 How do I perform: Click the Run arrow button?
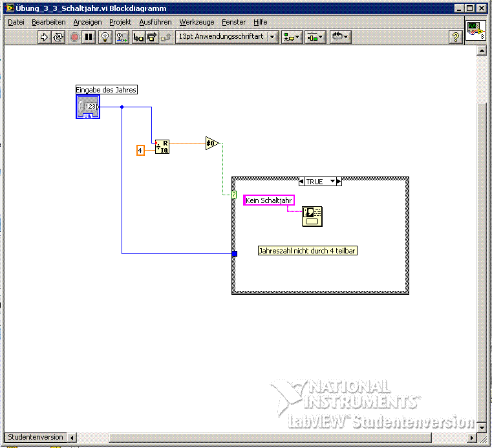coord(43,37)
